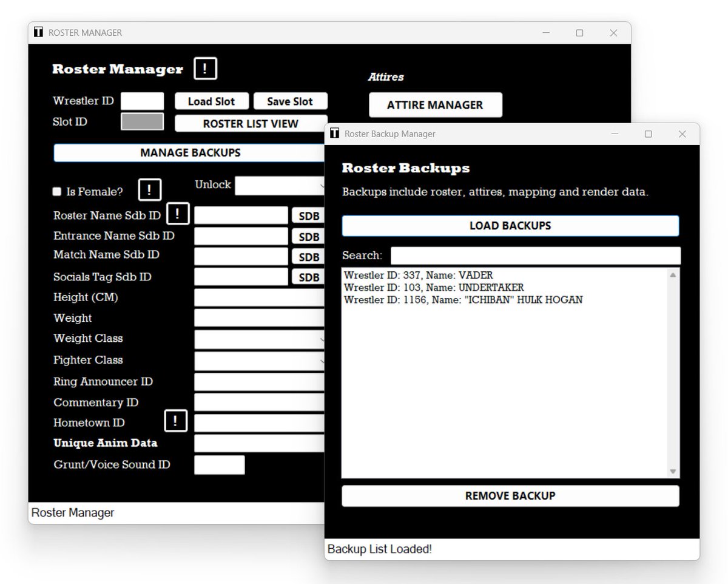Click the Weight input field
728x584 pixels.
point(260,318)
